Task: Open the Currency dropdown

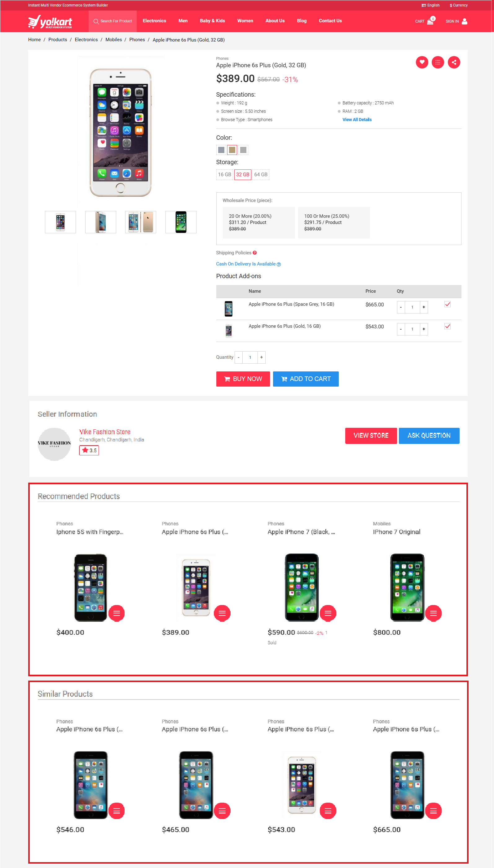Action: pyautogui.click(x=458, y=5)
